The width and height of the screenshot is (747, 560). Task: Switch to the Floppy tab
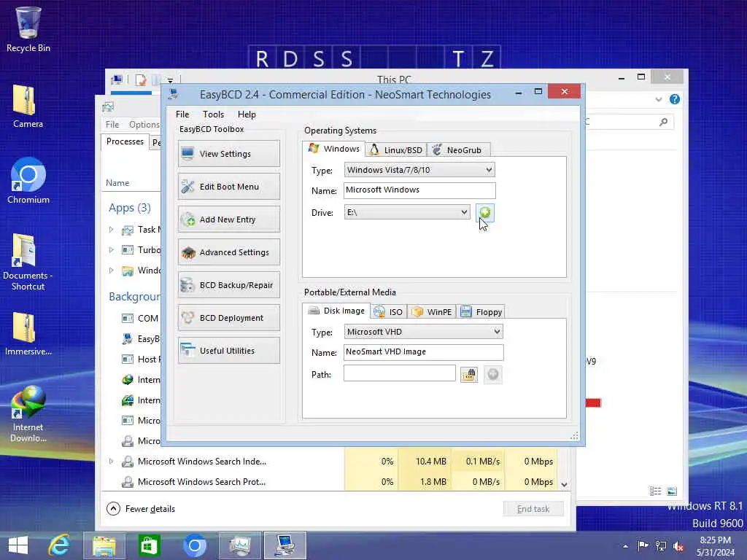[x=481, y=312]
